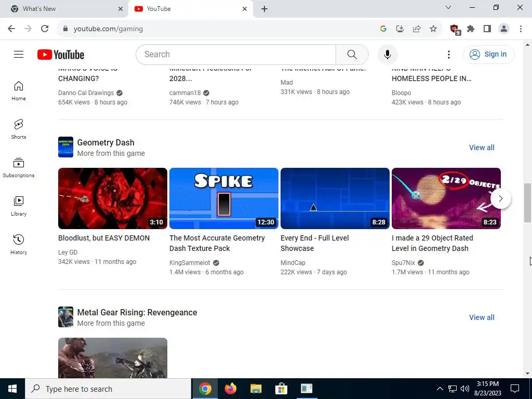Open Ley GD channel link
Screen dimensions: 532x399
[x=68, y=252]
